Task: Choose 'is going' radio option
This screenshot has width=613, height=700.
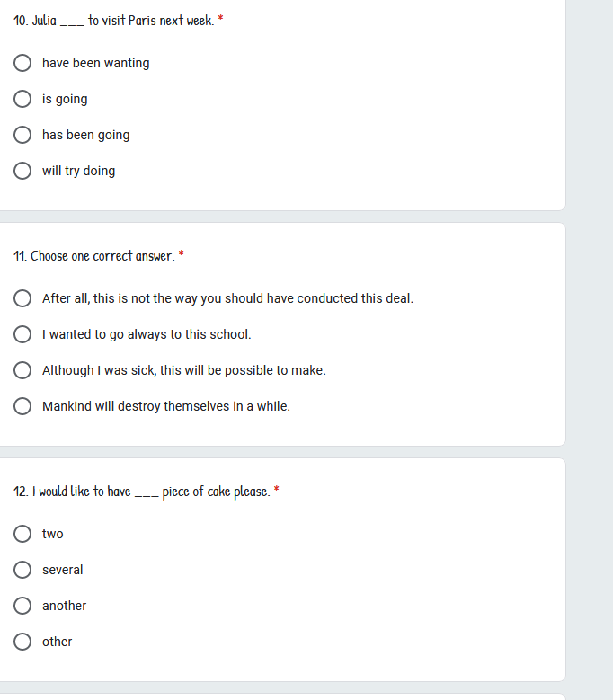Action: (x=22, y=99)
